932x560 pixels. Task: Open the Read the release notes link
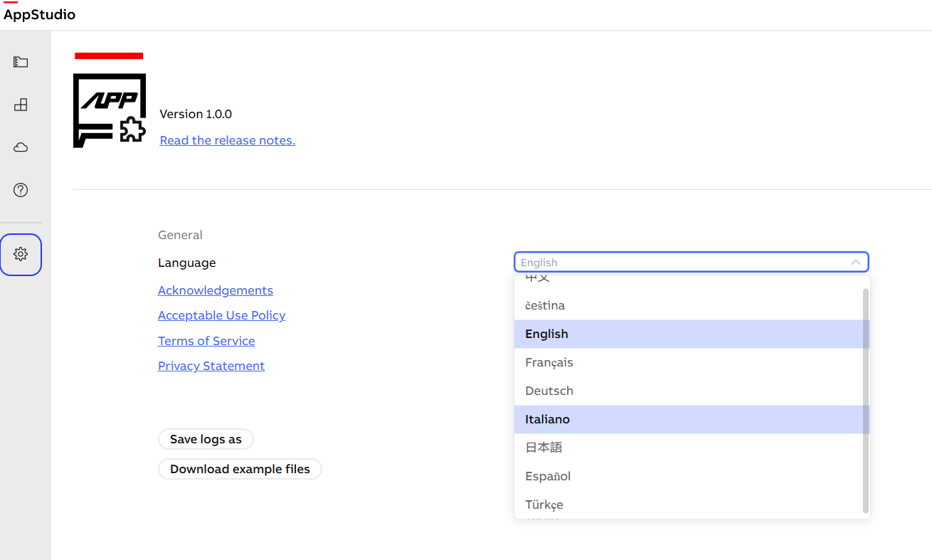[x=227, y=140]
